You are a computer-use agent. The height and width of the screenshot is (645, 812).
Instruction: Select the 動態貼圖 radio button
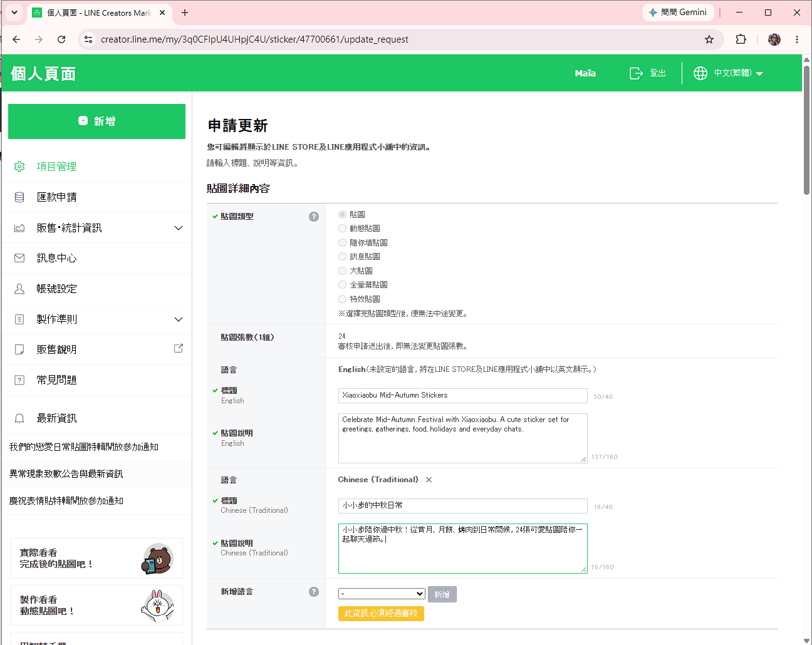(x=342, y=229)
